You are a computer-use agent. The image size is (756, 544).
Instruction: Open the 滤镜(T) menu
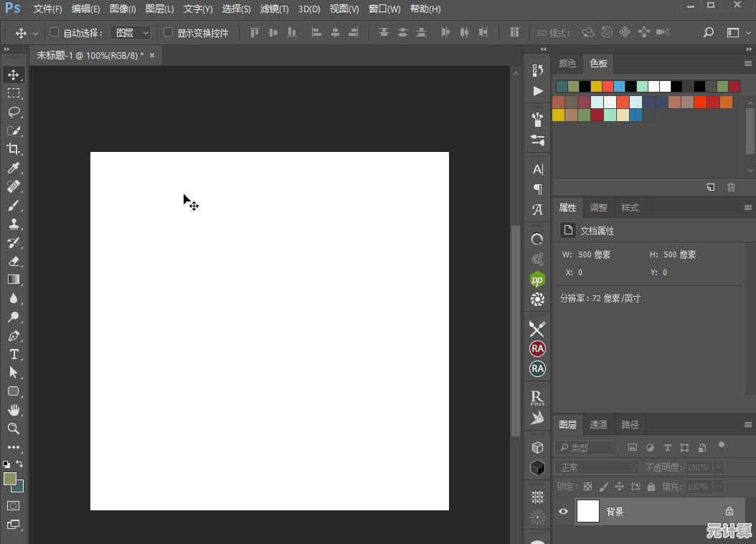point(274,9)
